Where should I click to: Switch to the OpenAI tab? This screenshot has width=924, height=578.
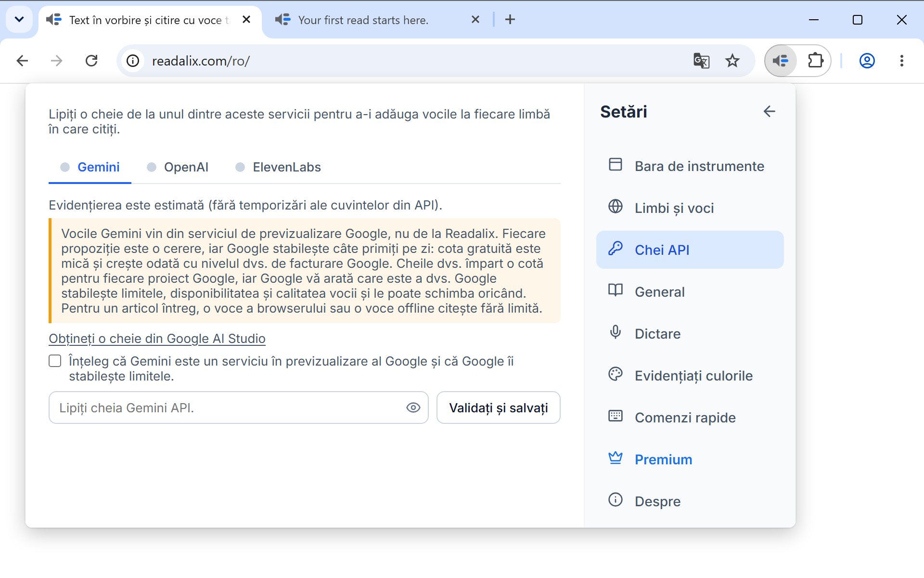click(178, 167)
